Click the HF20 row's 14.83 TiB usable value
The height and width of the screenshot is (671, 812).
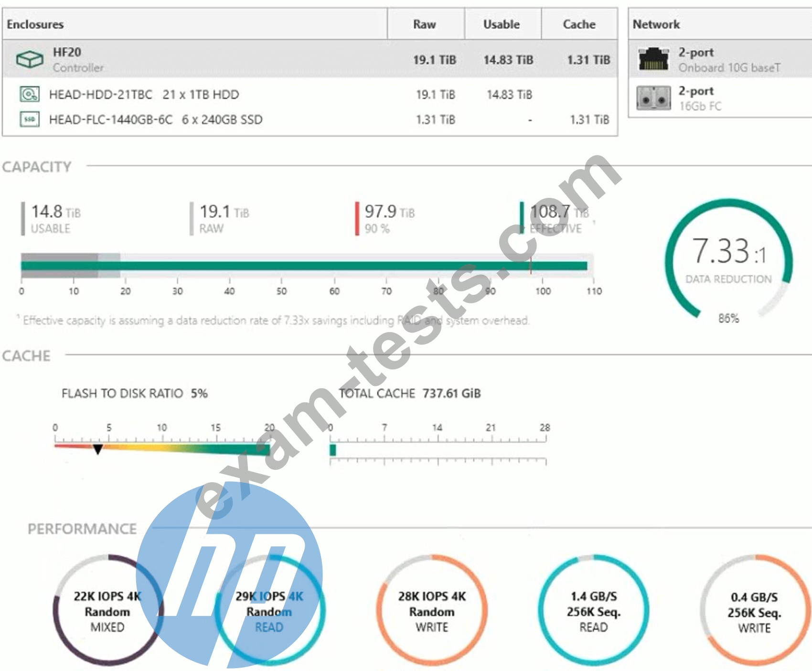coord(508,60)
